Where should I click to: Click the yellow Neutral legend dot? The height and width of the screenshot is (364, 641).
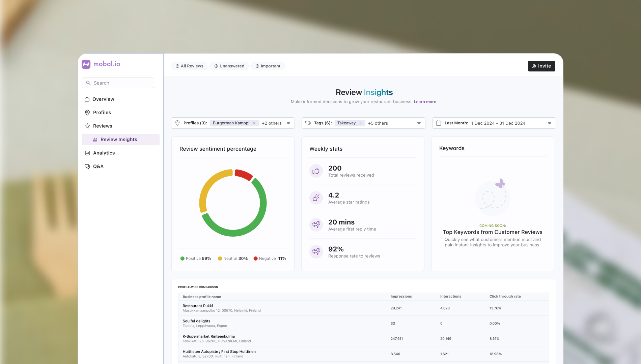220,259
